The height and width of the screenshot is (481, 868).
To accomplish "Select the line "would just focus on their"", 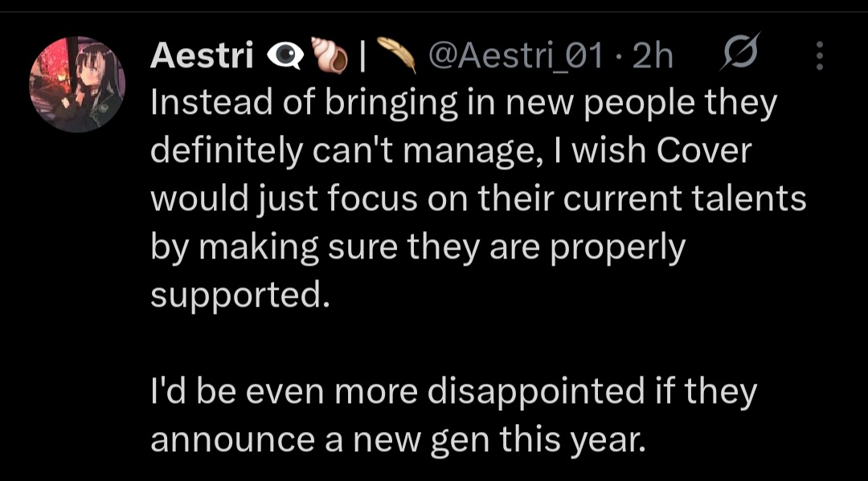I will tap(352, 198).
